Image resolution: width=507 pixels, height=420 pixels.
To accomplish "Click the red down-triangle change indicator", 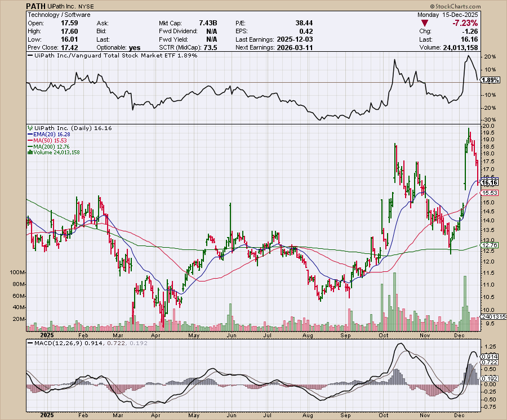I will click(x=425, y=23).
